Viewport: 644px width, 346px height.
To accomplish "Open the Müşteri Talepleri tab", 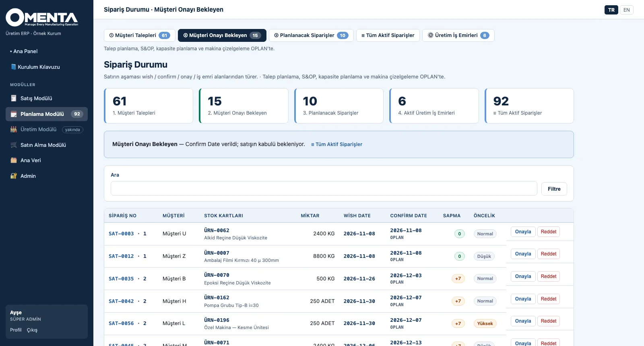I will (x=139, y=35).
